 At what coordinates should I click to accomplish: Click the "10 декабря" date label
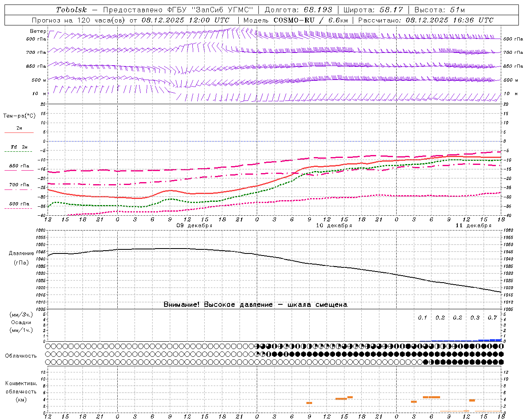pyautogui.click(x=334, y=226)
